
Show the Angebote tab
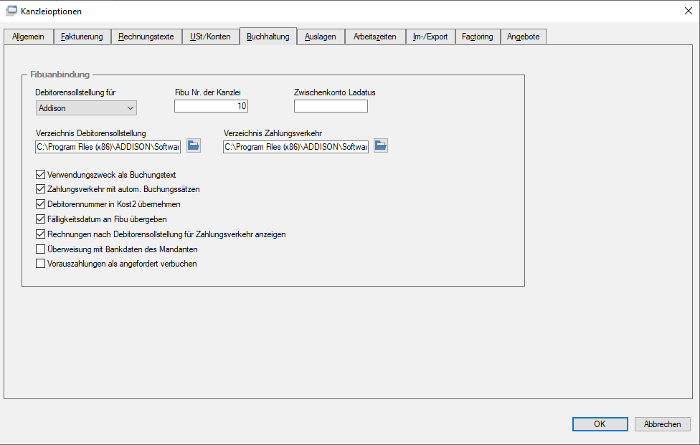click(x=523, y=37)
